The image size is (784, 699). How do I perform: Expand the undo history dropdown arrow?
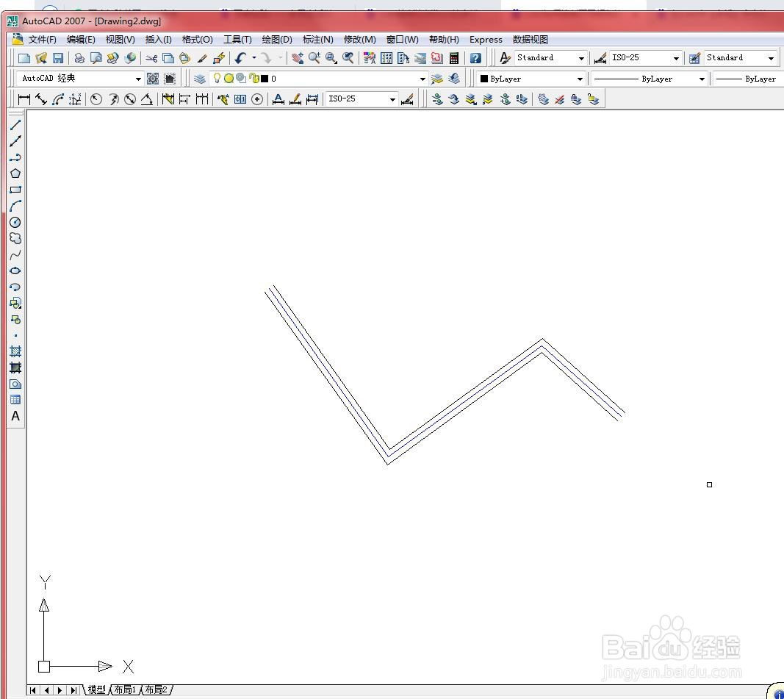click(x=254, y=58)
